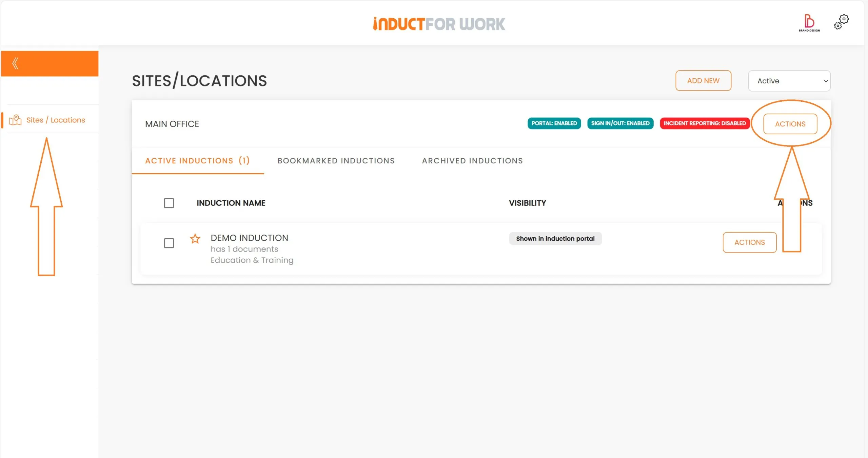Click 'has 1 documents' text
The image size is (868, 458).
point(244,249)
